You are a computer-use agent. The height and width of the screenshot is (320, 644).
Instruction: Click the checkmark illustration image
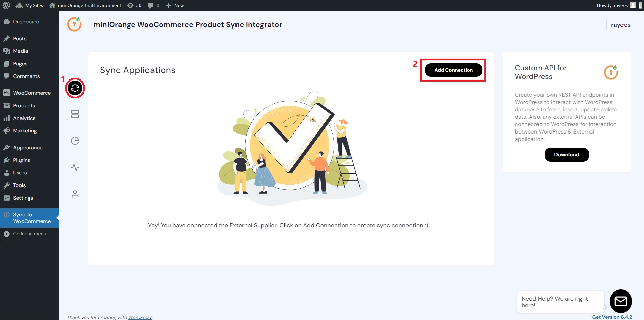click(x=292, y=148)
